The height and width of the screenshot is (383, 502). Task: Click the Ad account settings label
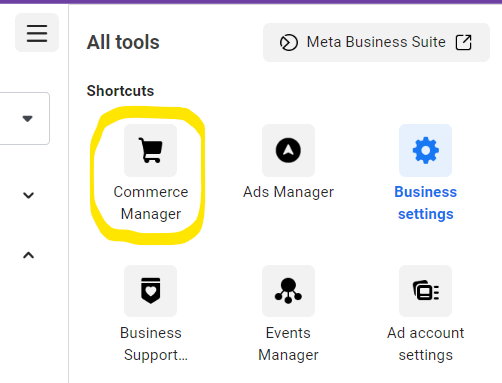pos(426,344)
